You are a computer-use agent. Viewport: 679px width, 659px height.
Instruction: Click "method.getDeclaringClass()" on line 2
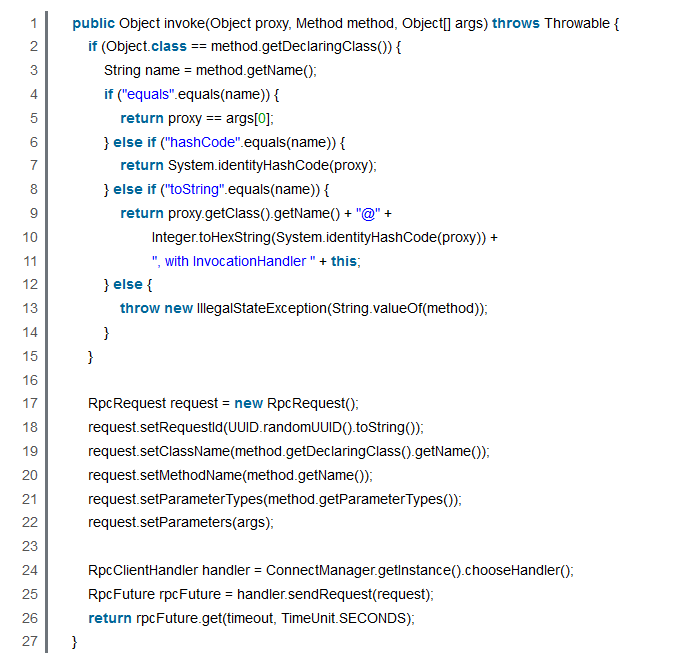(301, 46)
